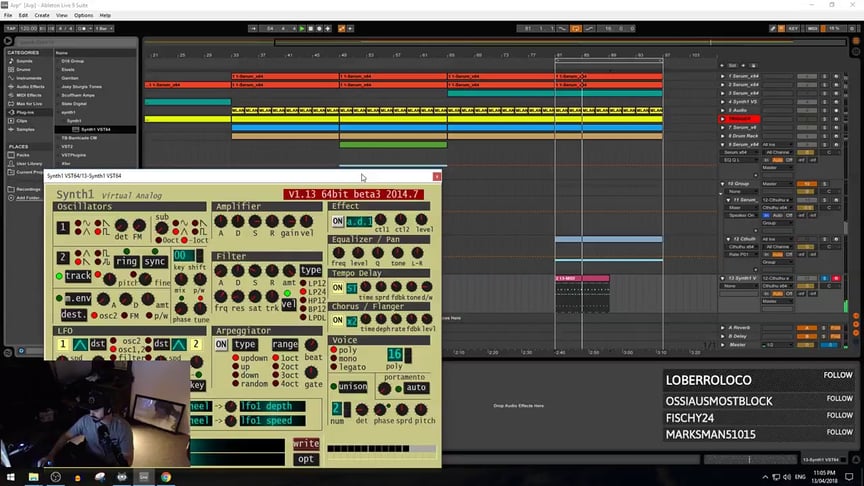The width and height of the screenshot is (864, 486).
Task: Open Packs under Places
Action: 22,155
